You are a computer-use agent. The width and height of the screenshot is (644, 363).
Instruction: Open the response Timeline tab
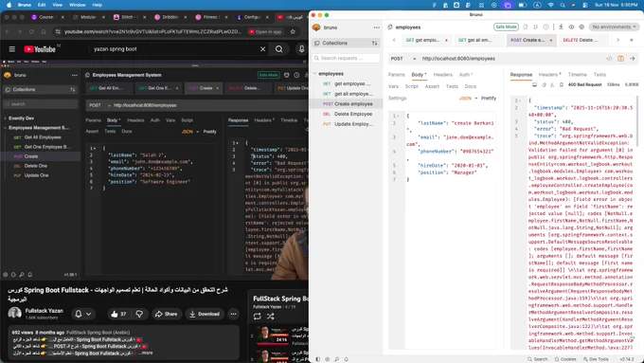coord(577,75)
